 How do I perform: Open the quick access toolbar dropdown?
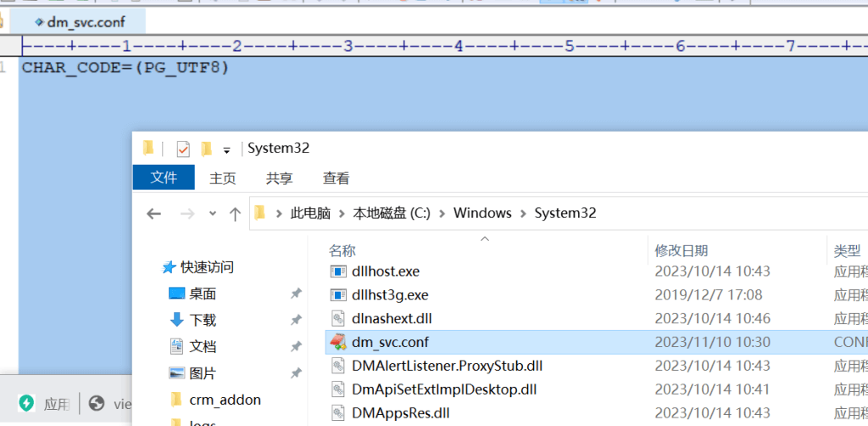(x=226, y=149)
